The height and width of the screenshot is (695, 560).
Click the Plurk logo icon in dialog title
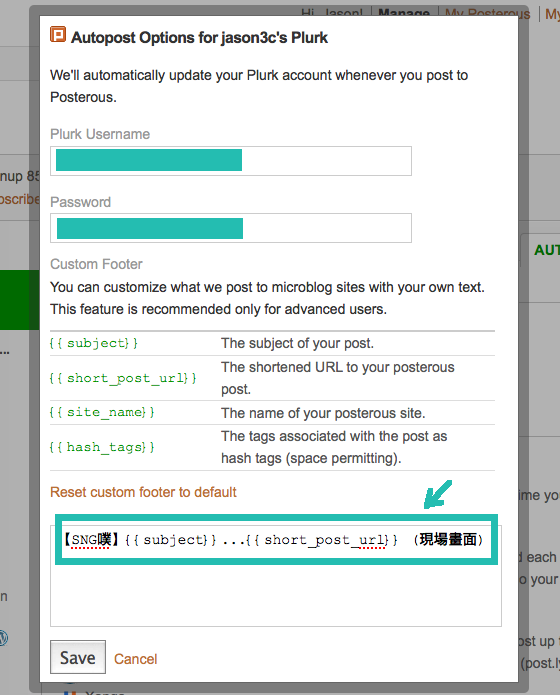58,35
